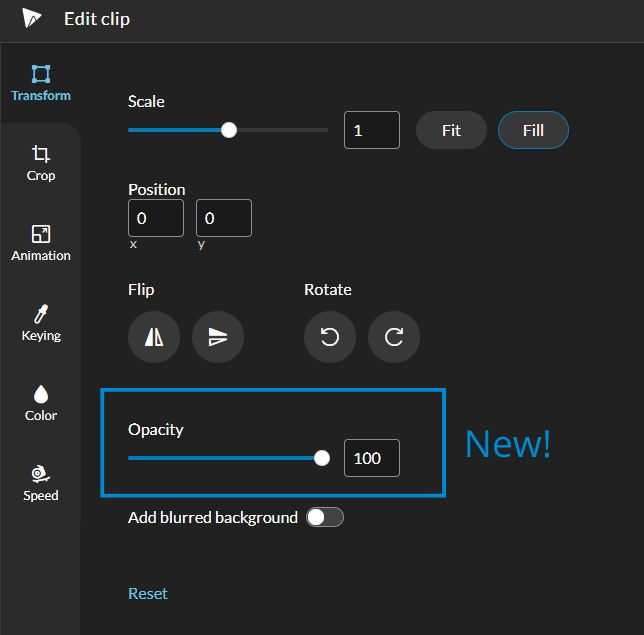This screenshot has height=635, width=644.
Task: Click the Scale value input field
Action: coord(371,130)
